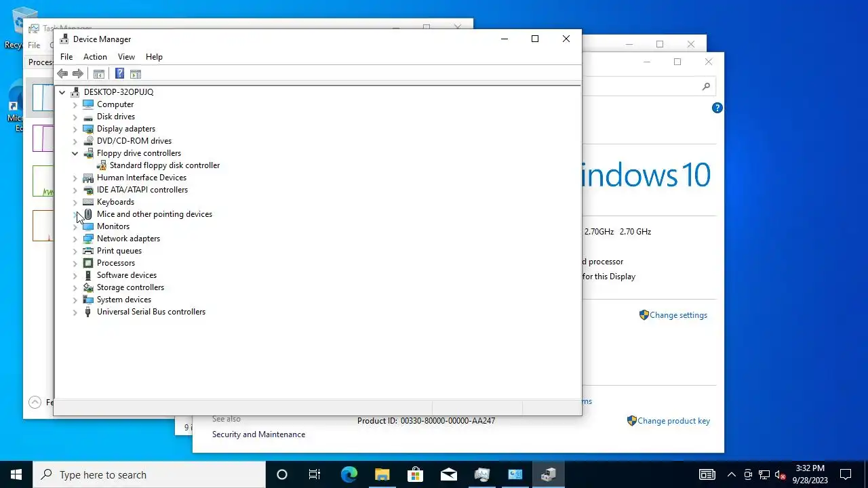
Task: Open Task View from the taskbar
Action: coord(315,474)
